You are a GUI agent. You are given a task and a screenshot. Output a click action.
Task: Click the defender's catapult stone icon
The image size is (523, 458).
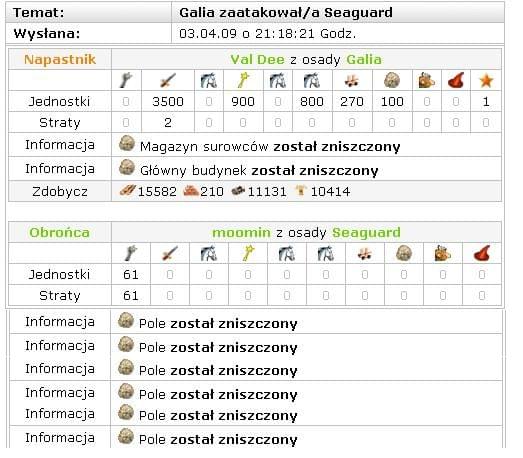pos(404,254)
